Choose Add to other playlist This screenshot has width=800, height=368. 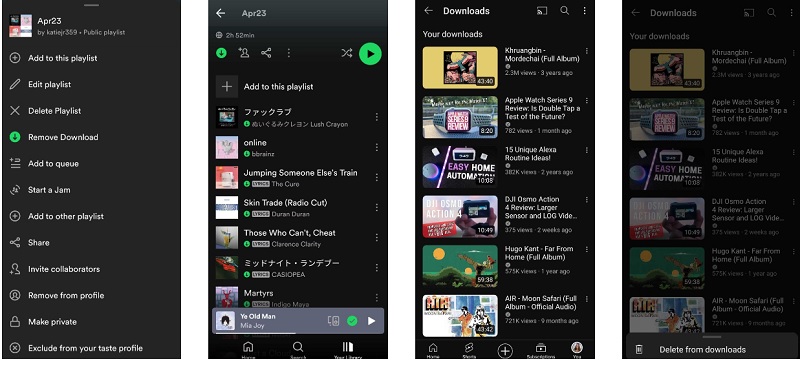[x=66, y=216]
